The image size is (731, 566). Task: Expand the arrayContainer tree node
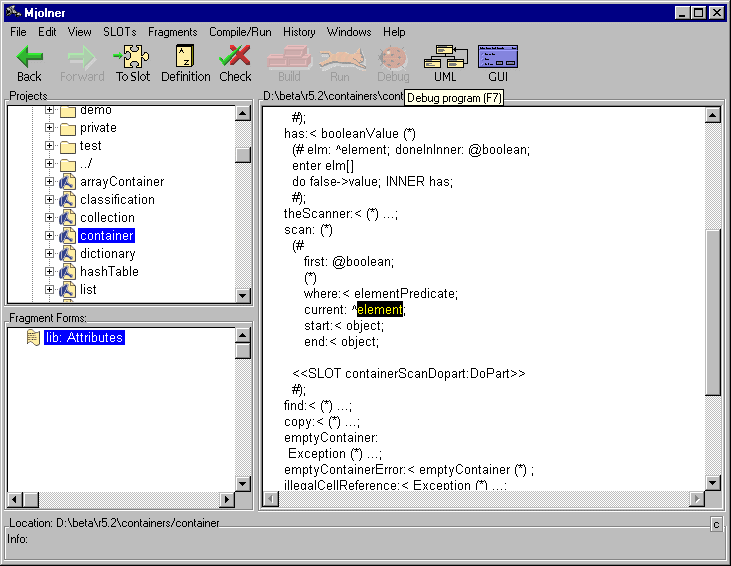49,182
